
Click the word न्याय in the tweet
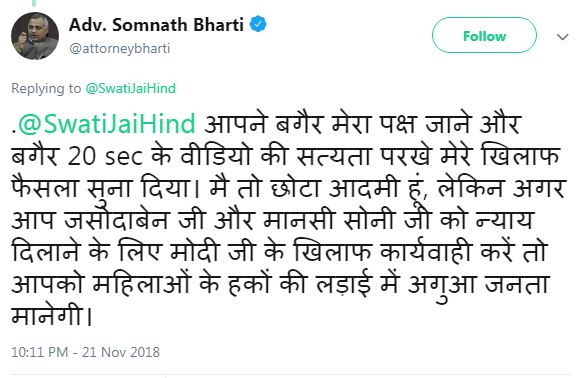pos(505,220)
